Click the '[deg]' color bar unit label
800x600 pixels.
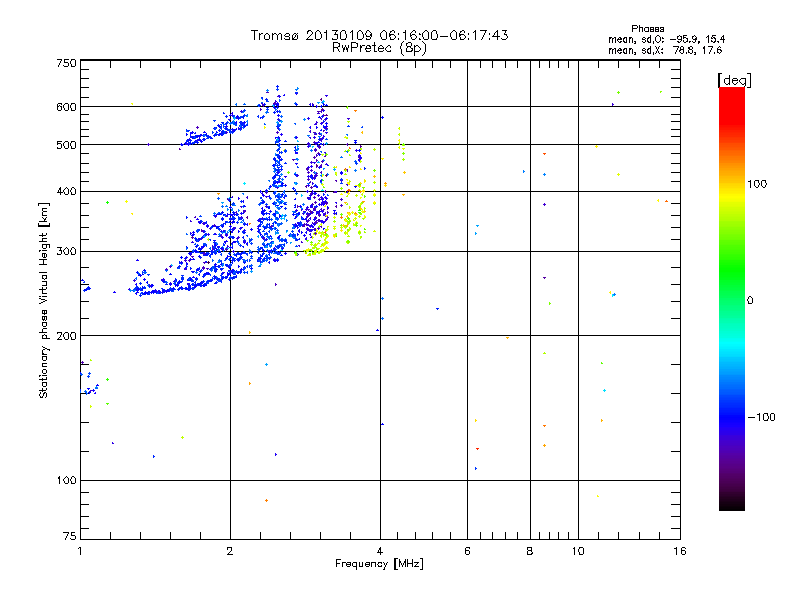coord(734,80)
